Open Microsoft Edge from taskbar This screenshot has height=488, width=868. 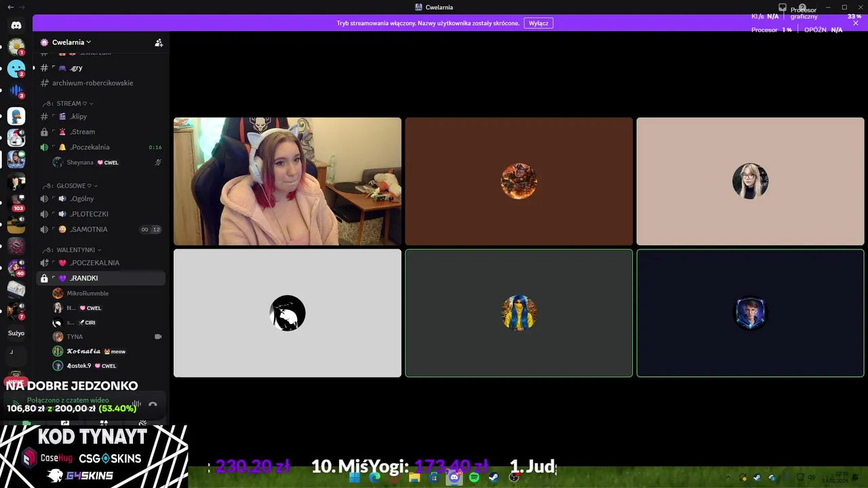(375, 477)
